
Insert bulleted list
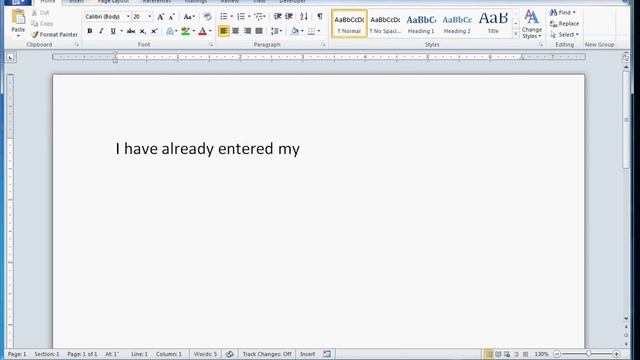[224, 16]
